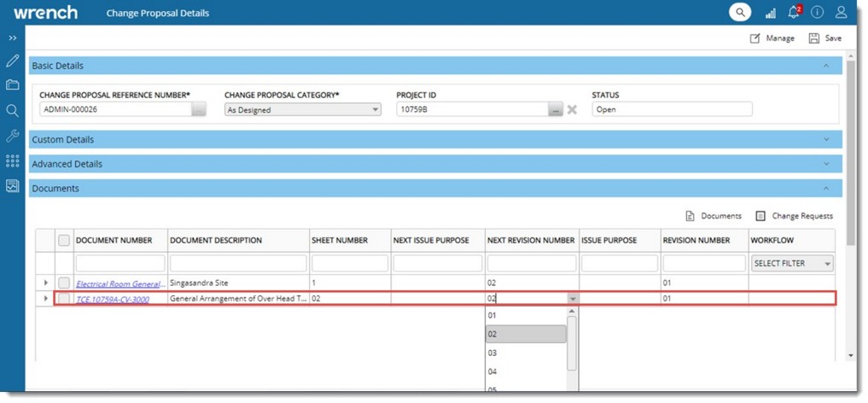Check the Electrical Room General row checkbox
This screenshot has height=403, width=868.
[x=64, y=283]
